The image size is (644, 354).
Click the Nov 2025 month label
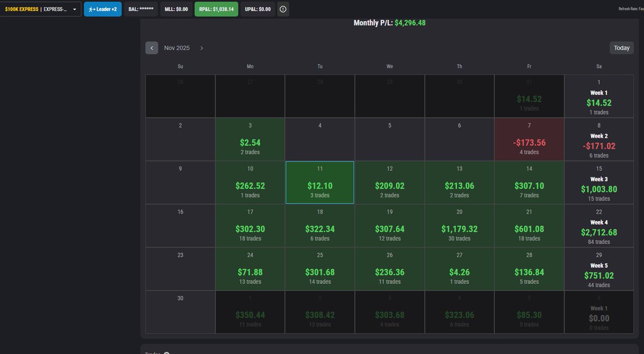pyautogui.click(x=177, y=48)
